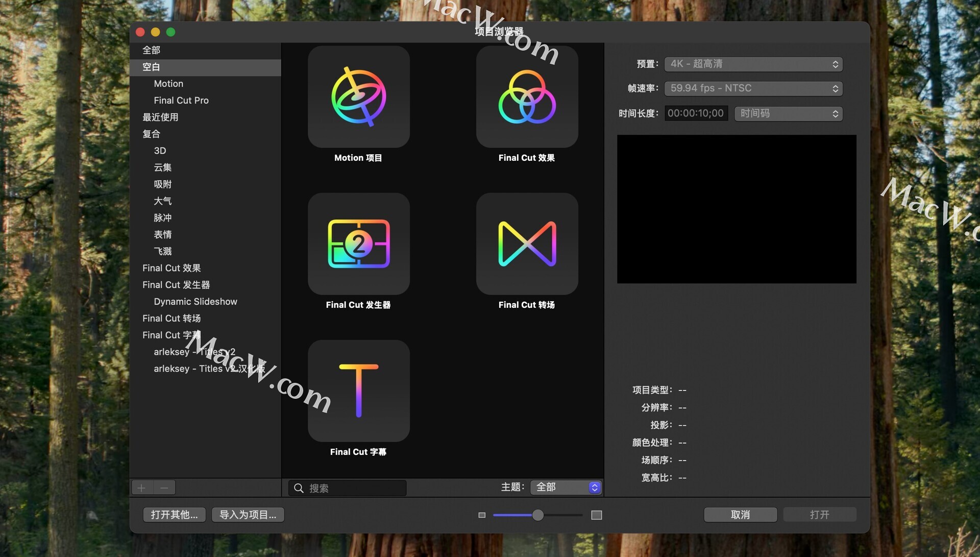This screenshot has height=557, width=980.
Task: Open the 预置 4K preset dropdown
Action: click(753, 64)
